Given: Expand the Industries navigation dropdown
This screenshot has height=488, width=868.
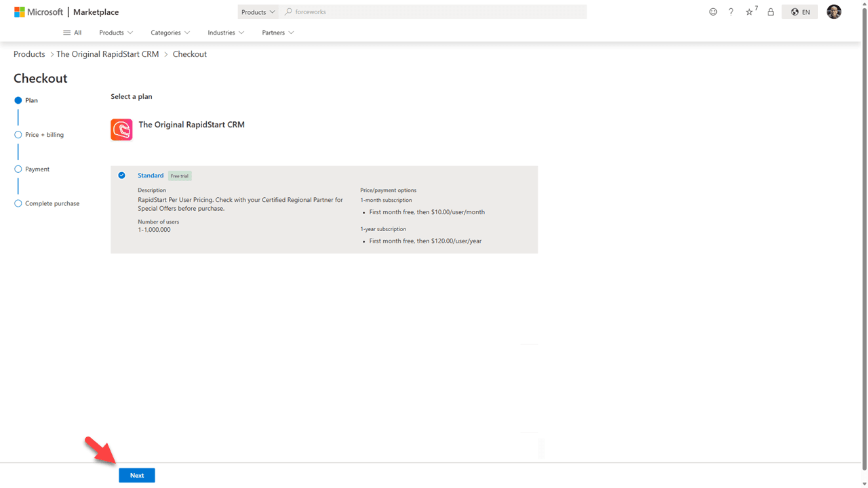Looking at the screenshot, I should click(x=226, y=33).
